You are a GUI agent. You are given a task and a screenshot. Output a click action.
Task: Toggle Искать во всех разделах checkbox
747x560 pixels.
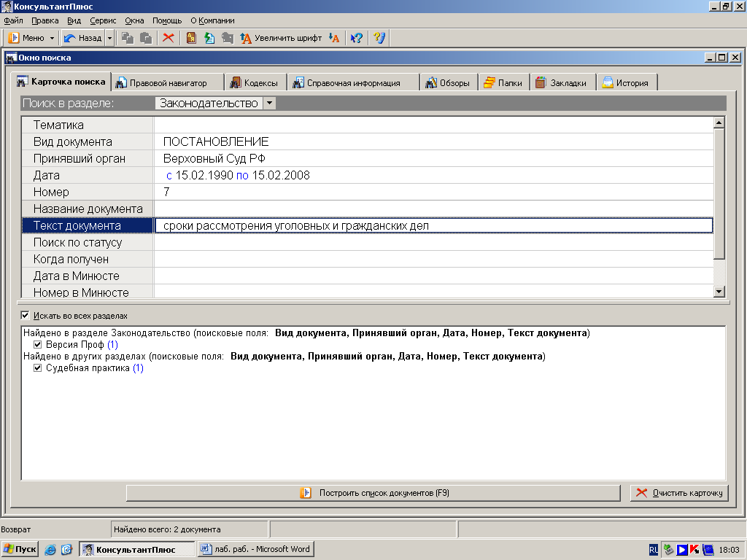point(26,315)
